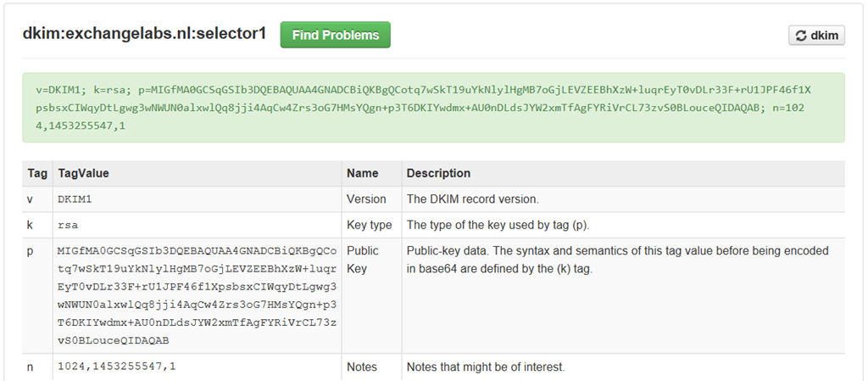This screenshot has width=868, height=381.
Task: Select the 1024,1453255547,1 notes value
Action: pyautogui.click(x=117, y=367)
